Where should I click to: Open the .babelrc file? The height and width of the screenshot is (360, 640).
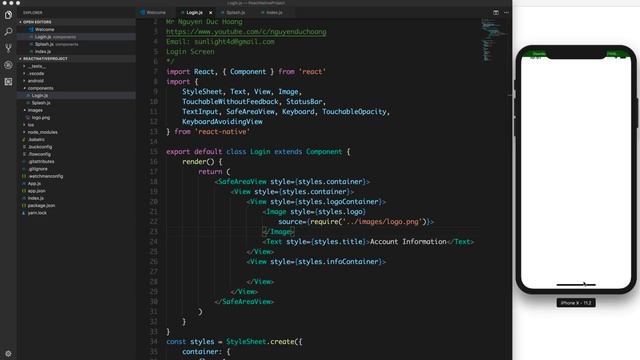[36, 140]
